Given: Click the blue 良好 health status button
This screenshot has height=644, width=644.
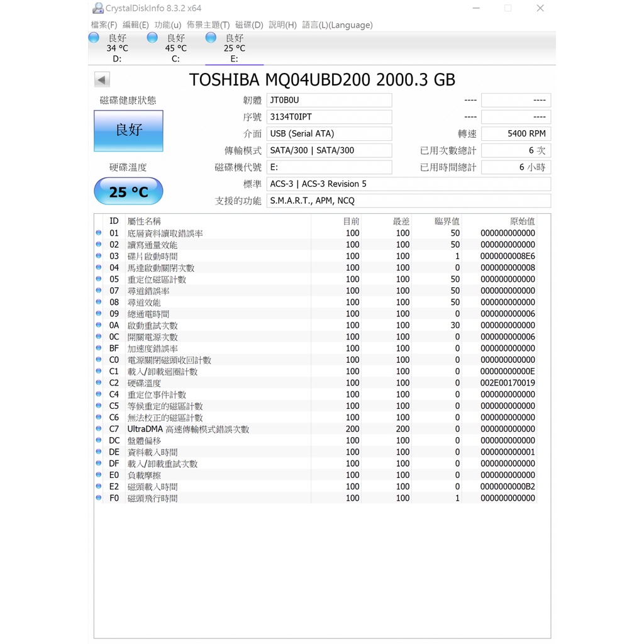Looking at the screenshot, I should [128, 131].
